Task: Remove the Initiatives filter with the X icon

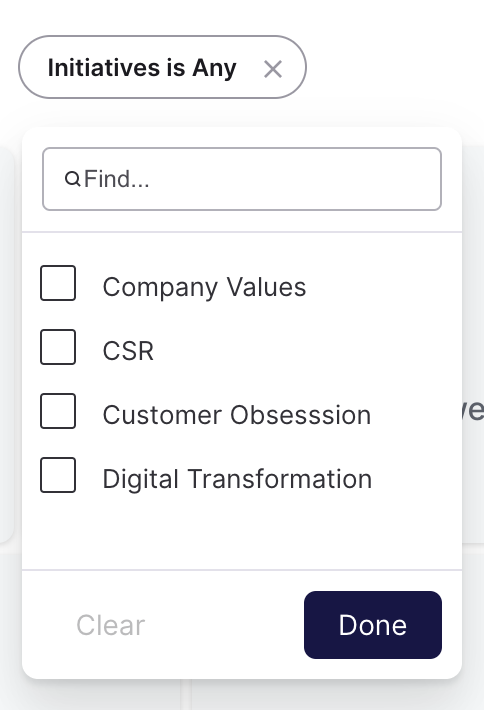Action: [x=273, y=69]
